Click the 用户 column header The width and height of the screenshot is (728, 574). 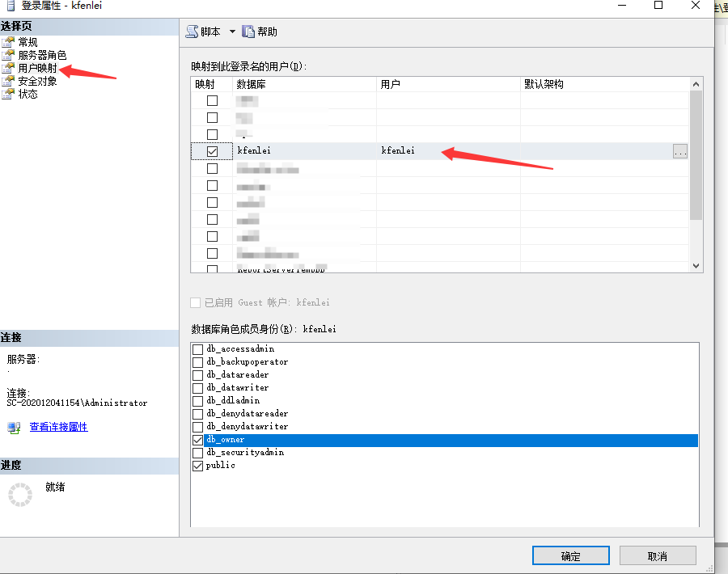click(x=448, y=84)
